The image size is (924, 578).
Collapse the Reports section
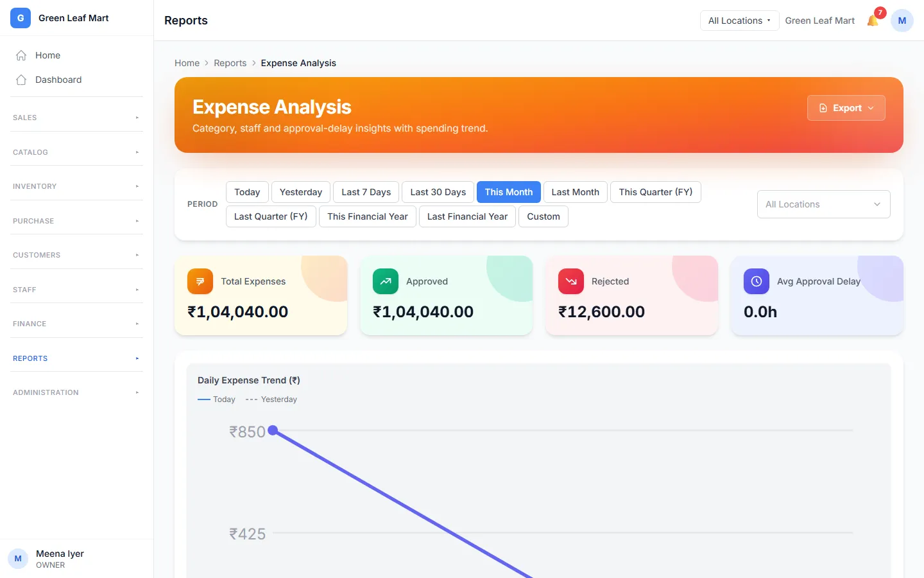(76, 358)
